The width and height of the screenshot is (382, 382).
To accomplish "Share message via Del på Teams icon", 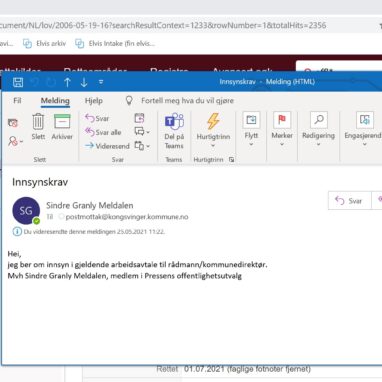I will (x=174, y=131).
